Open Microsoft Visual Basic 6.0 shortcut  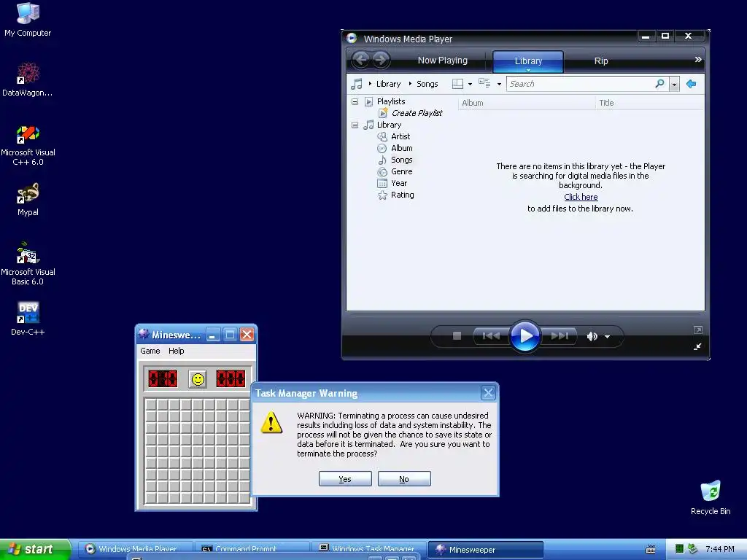28,264
